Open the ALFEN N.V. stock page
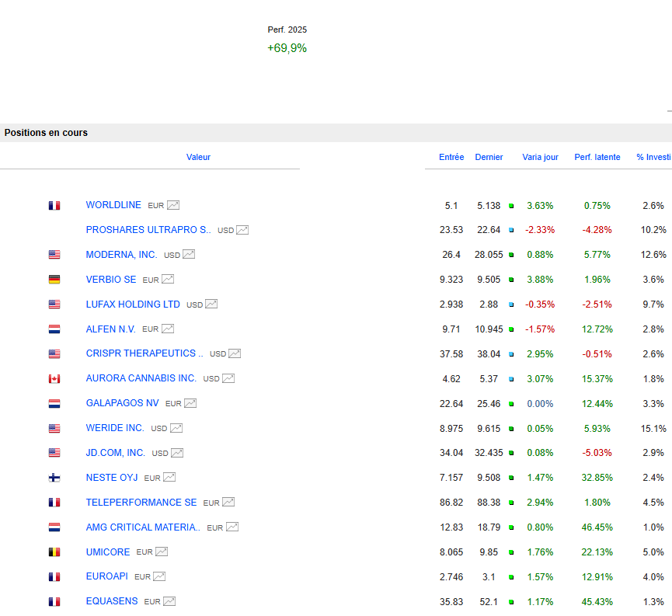 tap(110, 329)
